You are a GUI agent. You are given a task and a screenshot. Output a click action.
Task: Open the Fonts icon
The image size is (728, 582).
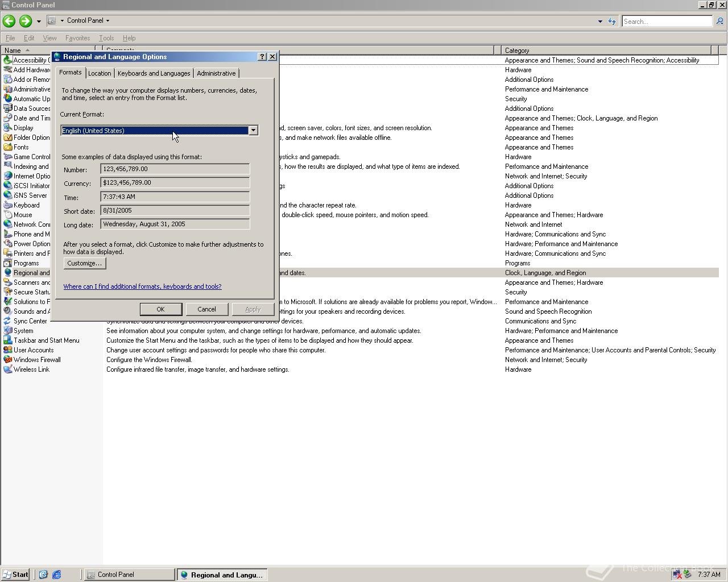[x=8, y=147]
